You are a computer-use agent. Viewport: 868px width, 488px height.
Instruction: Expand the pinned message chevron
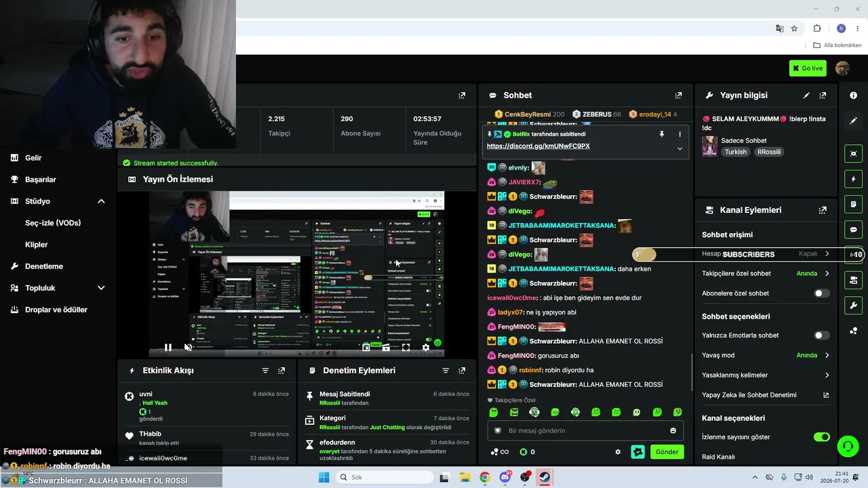(x=679, y=148)
